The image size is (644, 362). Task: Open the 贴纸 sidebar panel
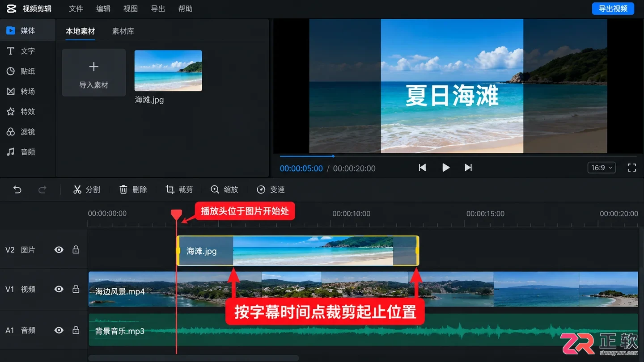(x=28, y=71)
